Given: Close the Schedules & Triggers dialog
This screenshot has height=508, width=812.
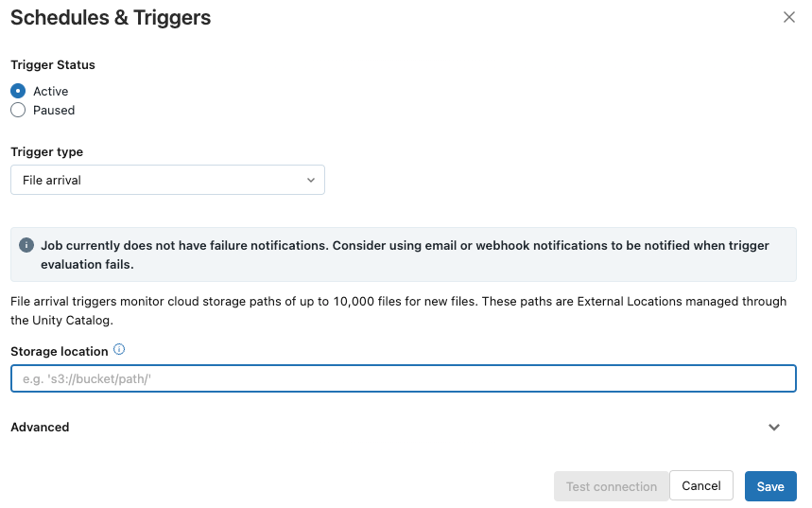Looking at the screenshot, I should [788, 17].
